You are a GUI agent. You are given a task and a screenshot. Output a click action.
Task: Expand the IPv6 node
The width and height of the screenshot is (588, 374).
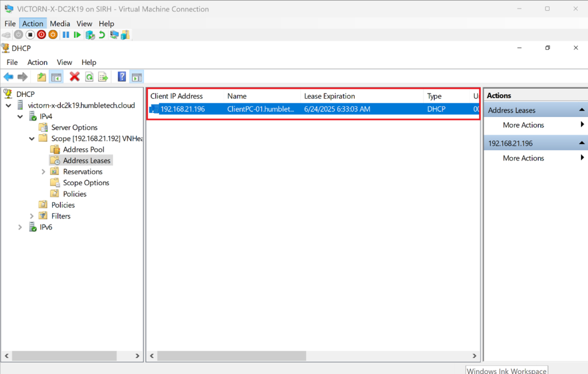[20, 227]
